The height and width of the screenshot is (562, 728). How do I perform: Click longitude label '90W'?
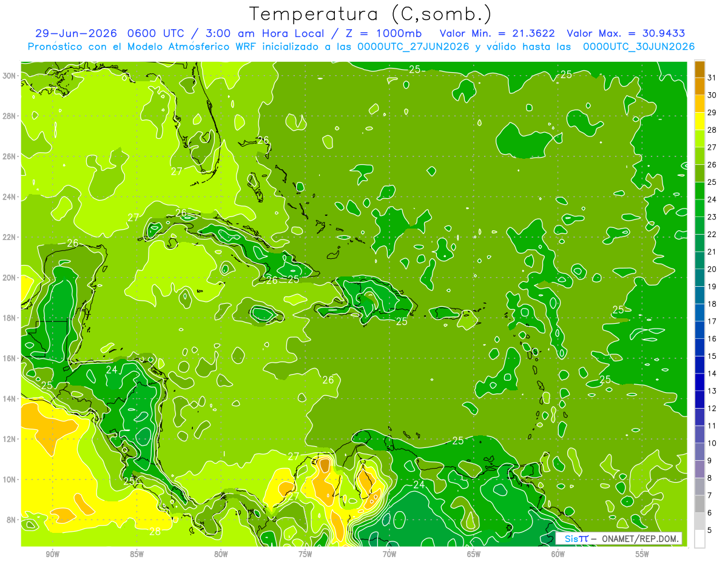pyautogui.click(x=53, y=555)
